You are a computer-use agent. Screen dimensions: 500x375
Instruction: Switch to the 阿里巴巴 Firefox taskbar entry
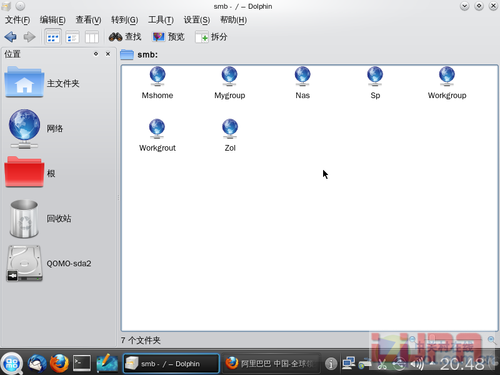[x=271, y=363]
